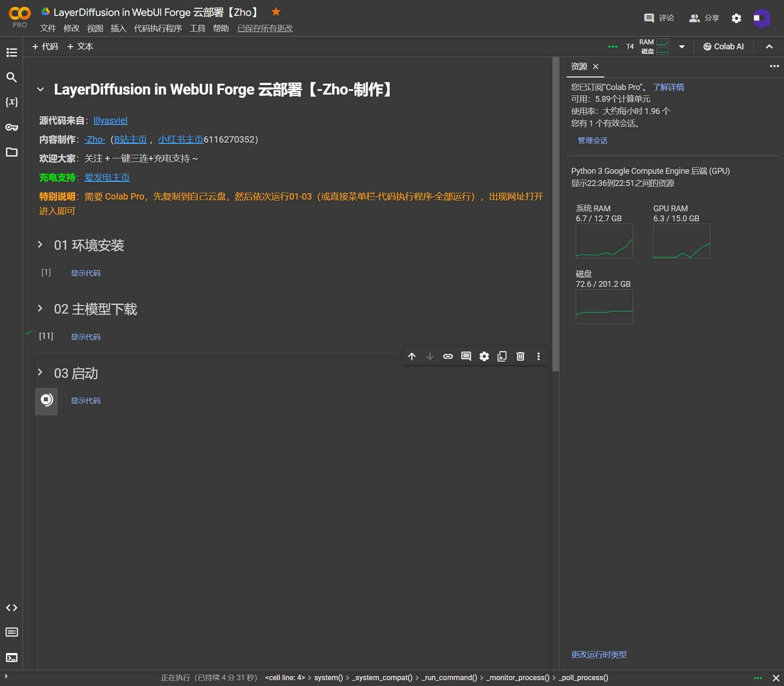Image resolution: width=784 pixels, height=686 pixels.
Task: Add a text cell with + 文本
Action: click(80, 47)
